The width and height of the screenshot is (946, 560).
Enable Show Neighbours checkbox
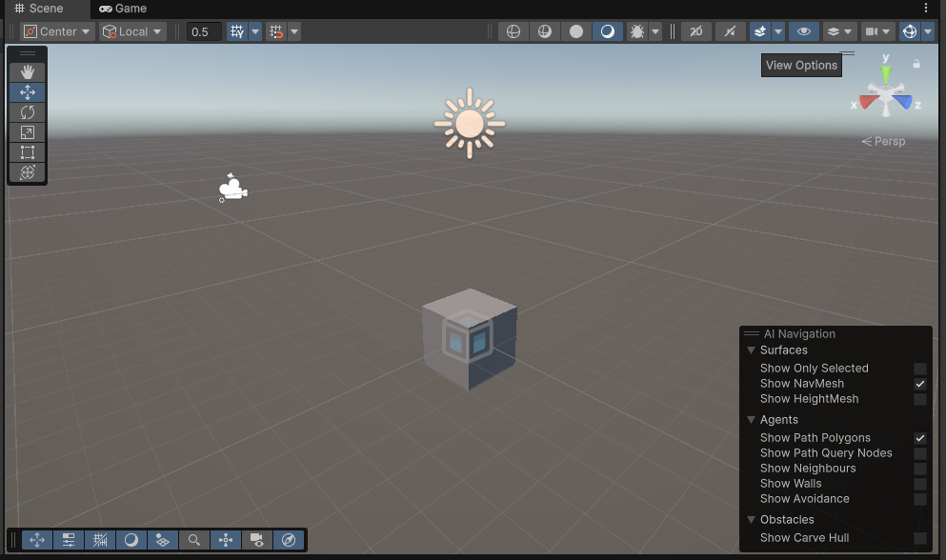(920, 469)
